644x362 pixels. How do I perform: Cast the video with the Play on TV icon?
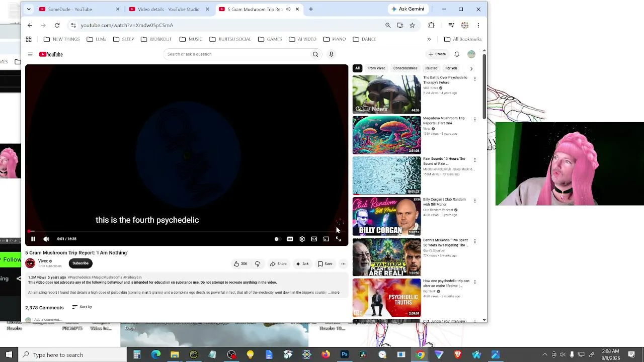click(x=326, y=239)
